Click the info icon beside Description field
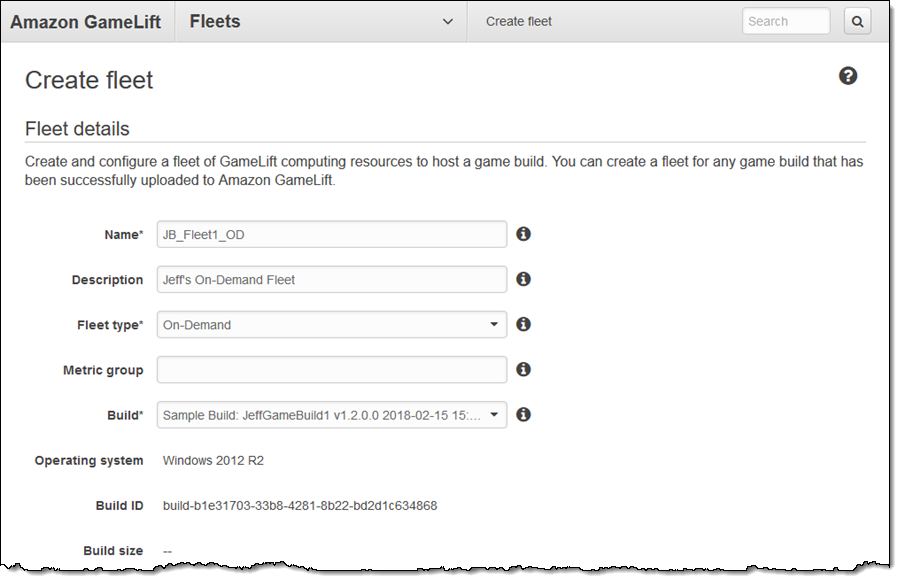The height and width of the screenshot is (581, 900). point(523,280)
